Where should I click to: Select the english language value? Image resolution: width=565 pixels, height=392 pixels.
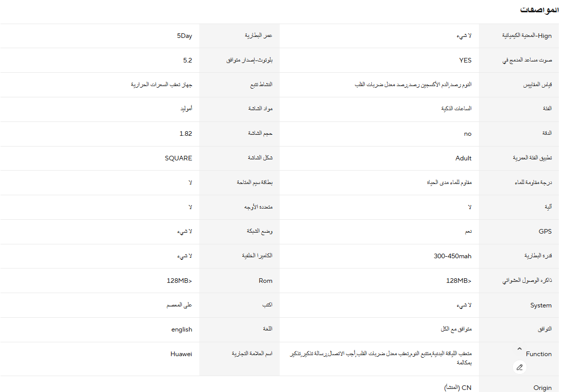[182, 329]
